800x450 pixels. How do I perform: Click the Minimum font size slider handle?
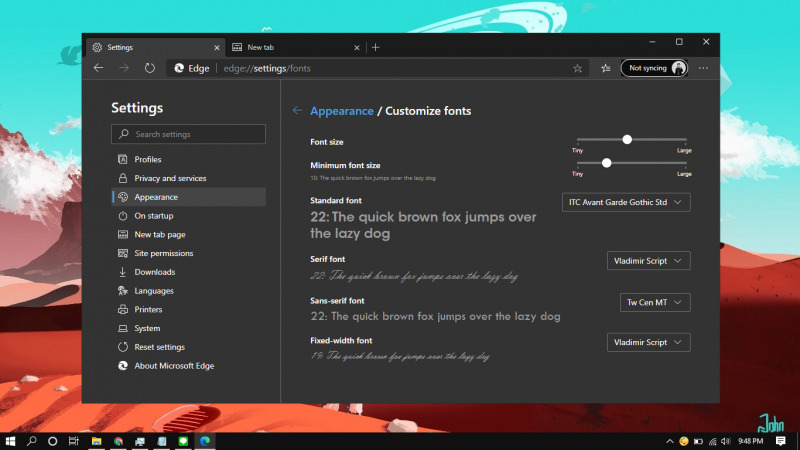[x=607, y=163]
